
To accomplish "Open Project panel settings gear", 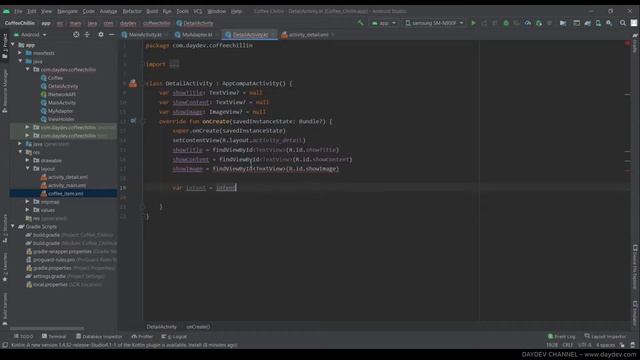I will (101, 35).
